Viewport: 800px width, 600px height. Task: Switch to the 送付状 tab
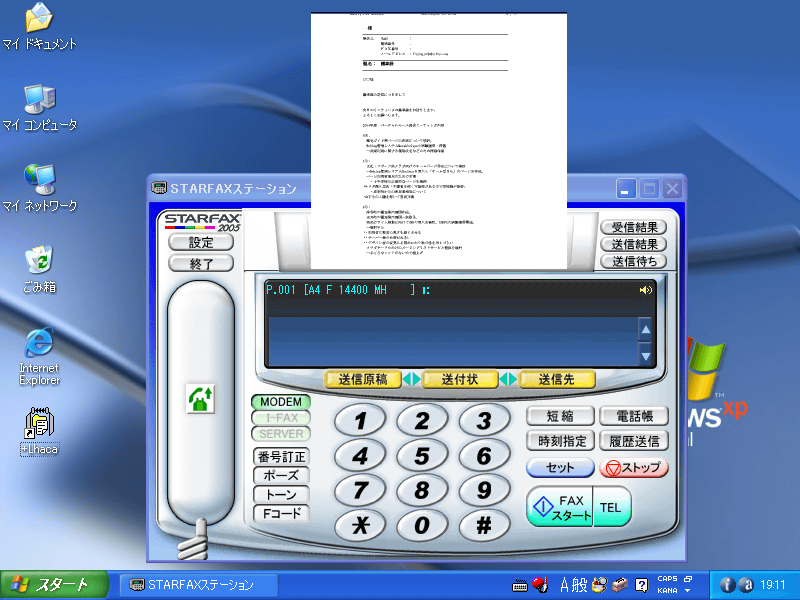(x=460, y=379)
